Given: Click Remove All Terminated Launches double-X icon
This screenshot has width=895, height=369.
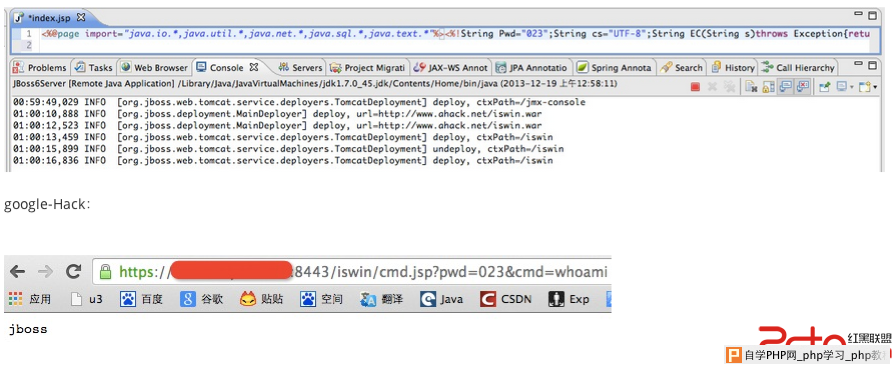Looking at the screenshot, I should point(729,87).
